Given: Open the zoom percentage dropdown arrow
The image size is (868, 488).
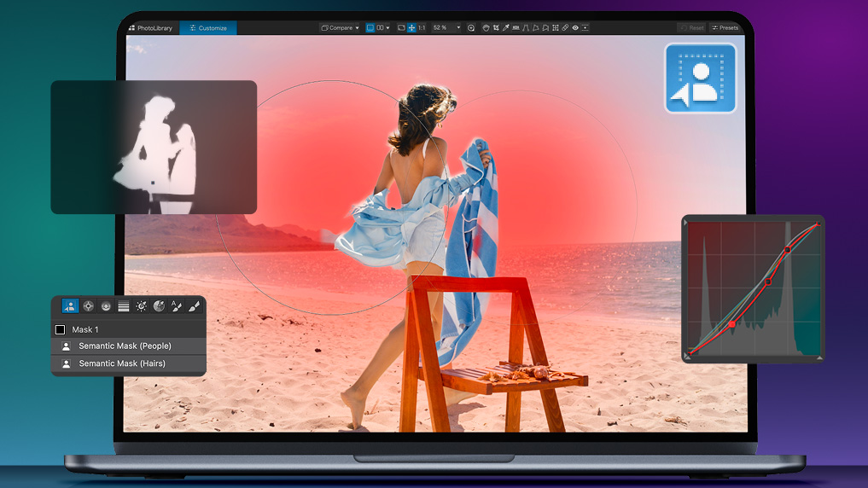Looking at the screenshot, I should pos(458,27).
